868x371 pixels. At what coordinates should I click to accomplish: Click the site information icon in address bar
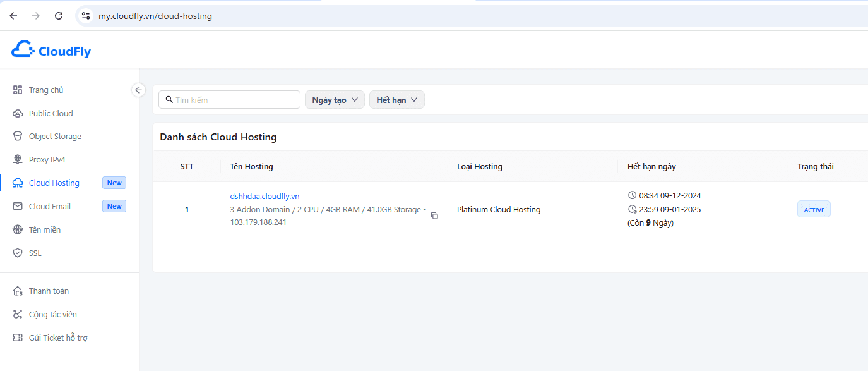(x=86, y=16)
